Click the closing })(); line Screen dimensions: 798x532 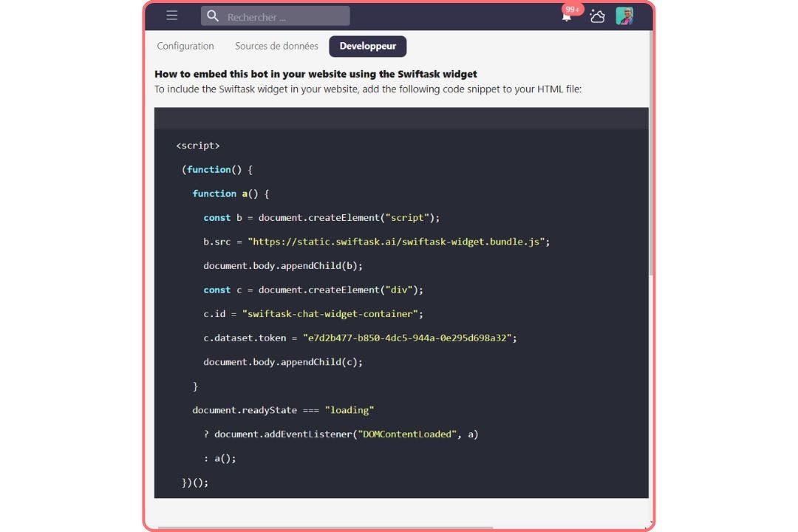[x=195, y=482]
